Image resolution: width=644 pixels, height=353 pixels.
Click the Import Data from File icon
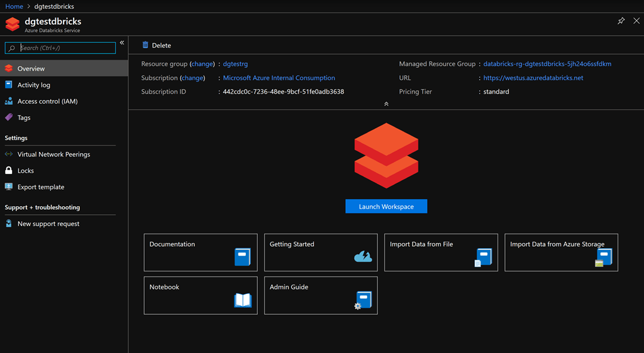coord(483,258)
